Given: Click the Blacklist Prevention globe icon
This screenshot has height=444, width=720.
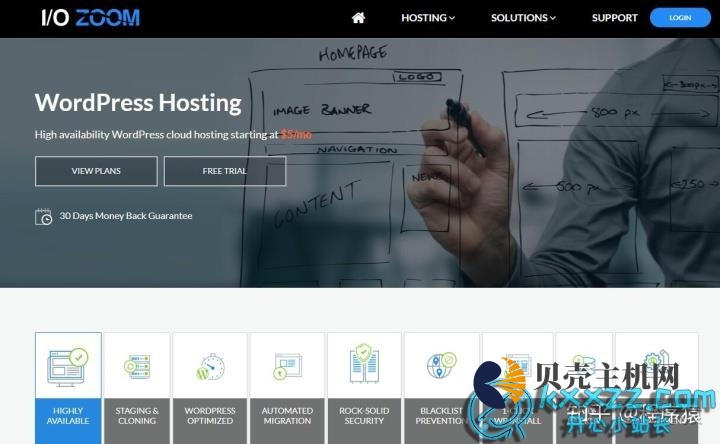Looking at the screenshot, I should point(441,366).
